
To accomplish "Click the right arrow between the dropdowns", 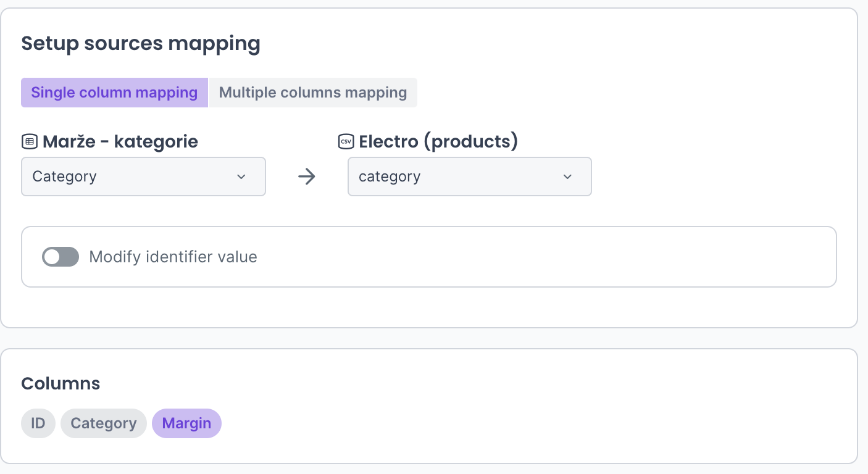I will click(x=306, y=177).
